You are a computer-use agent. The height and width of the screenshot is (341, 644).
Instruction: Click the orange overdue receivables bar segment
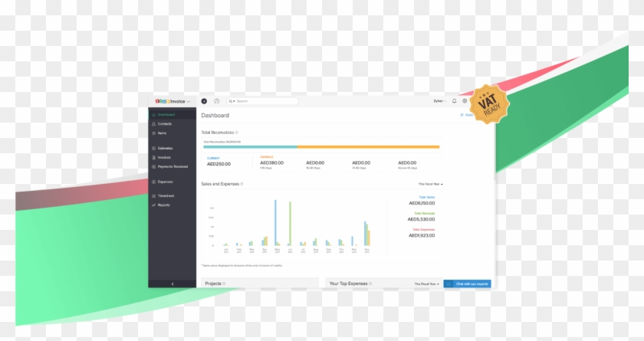[368, 146]
